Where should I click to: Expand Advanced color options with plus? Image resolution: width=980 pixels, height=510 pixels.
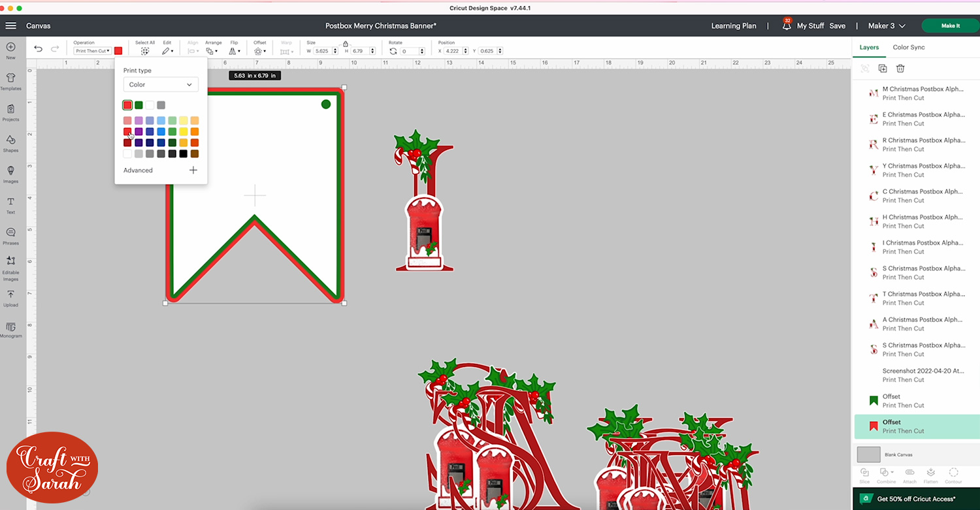coord(193,170)
